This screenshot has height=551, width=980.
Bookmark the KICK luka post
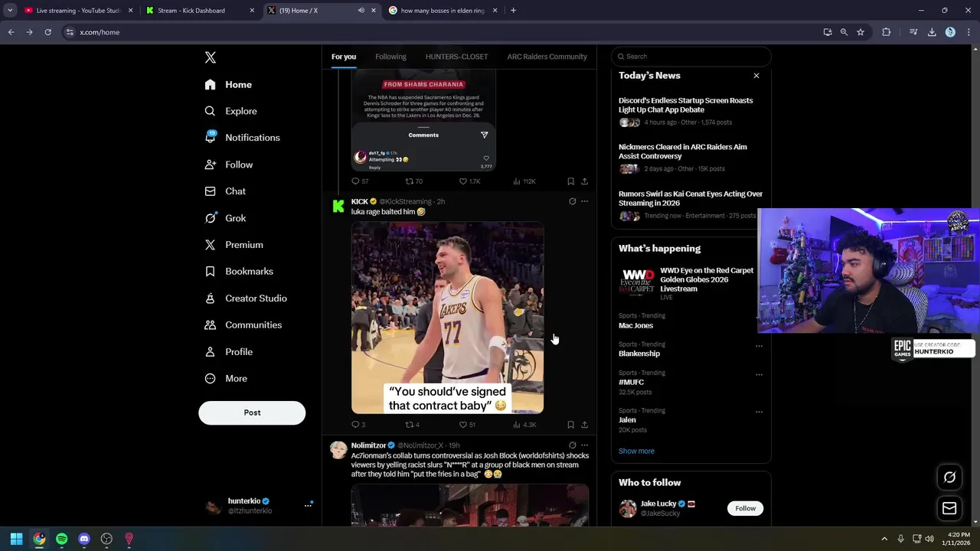coord(570,425)
